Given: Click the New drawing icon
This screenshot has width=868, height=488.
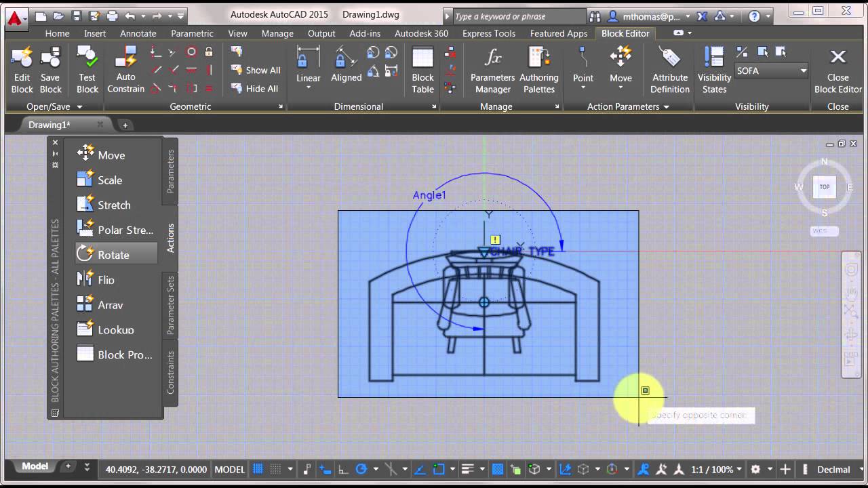Looking at the screenshot, I should 41,16.
